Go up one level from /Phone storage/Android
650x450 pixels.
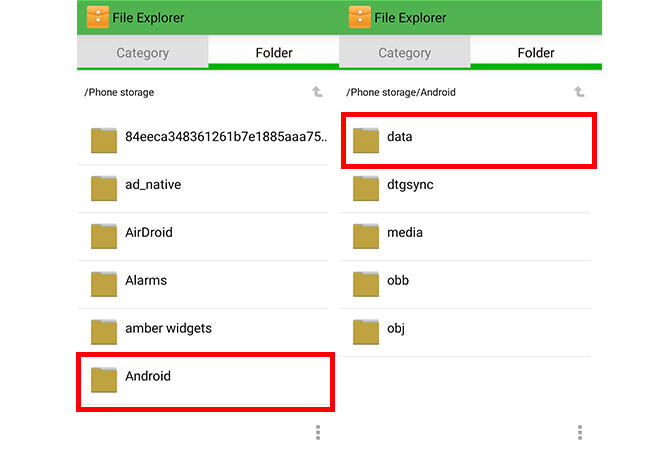coord(579,92)
